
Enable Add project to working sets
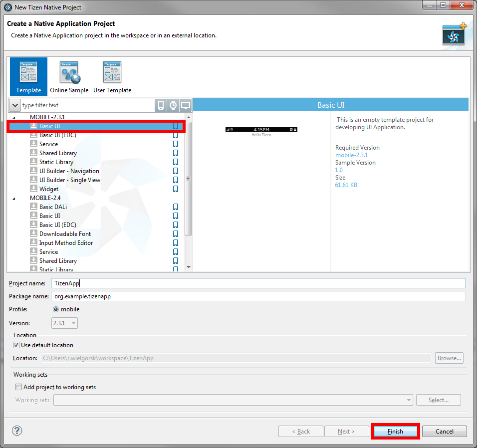pos(19,387)
